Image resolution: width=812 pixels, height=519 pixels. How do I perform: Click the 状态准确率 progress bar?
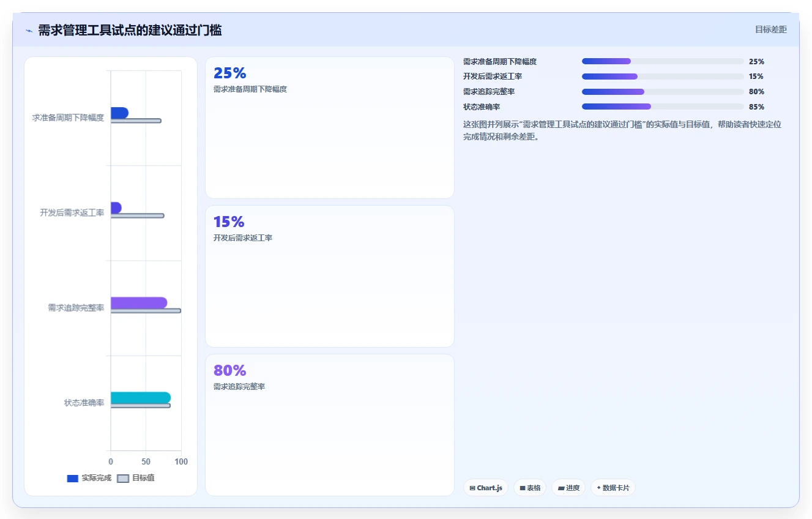[663, 106]
